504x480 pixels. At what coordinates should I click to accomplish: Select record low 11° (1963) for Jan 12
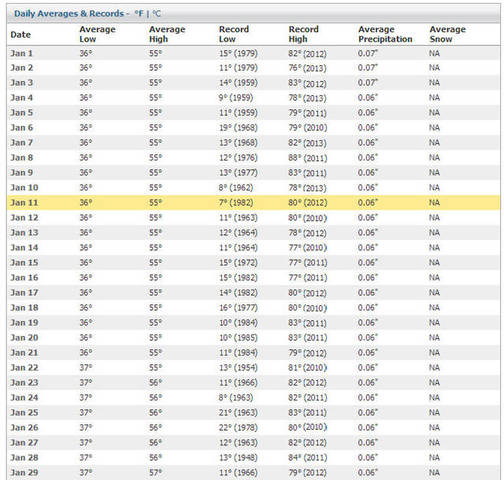238,218
